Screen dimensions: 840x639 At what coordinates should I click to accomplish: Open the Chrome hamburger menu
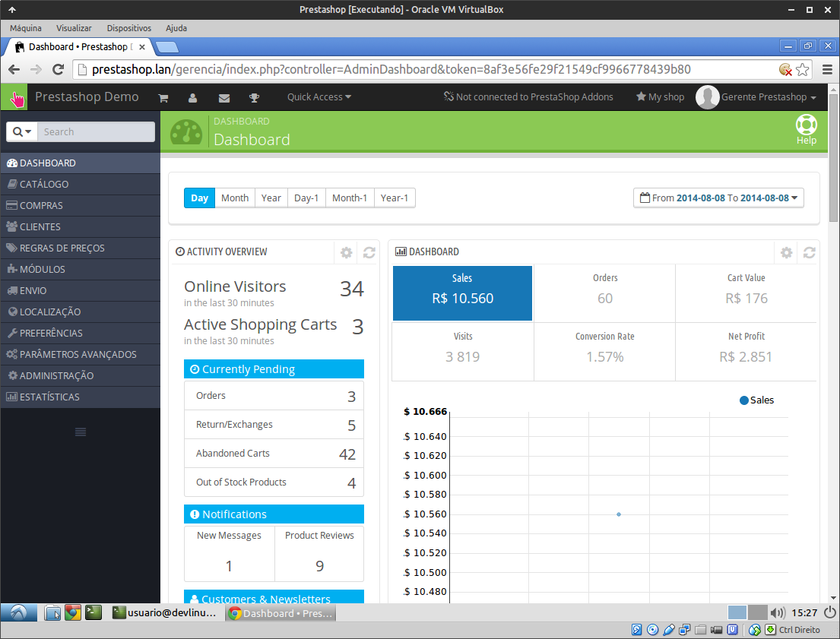pyautogui.click(x=827, y=70)
